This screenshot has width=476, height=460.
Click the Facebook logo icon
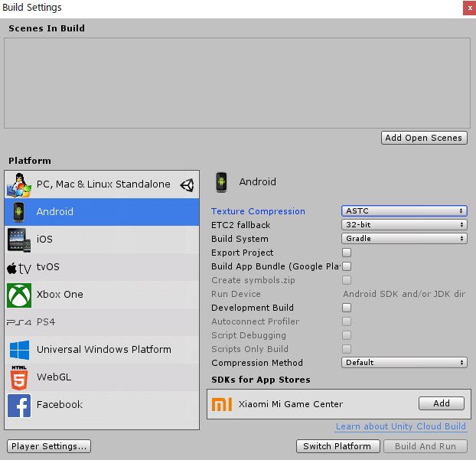pyautogui.click(x=19, y=406)
